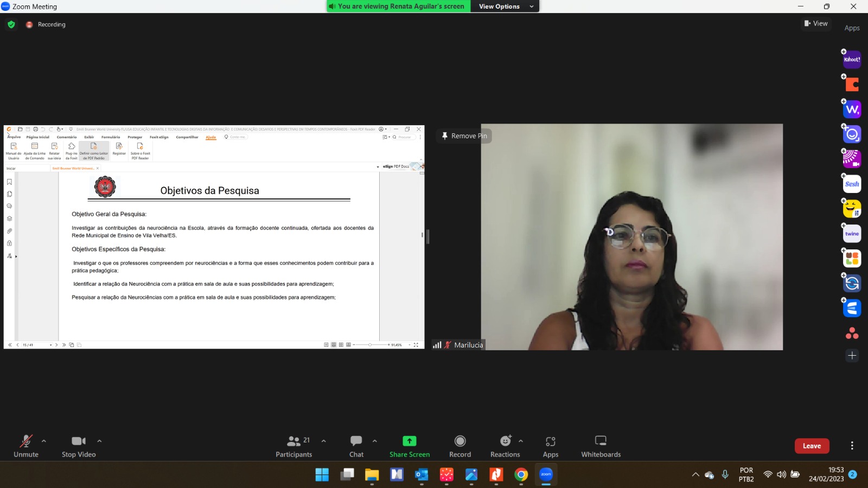Viewport: 868px width, 488px height.
Task: Add more apps with plus icon
Action: 852,356
